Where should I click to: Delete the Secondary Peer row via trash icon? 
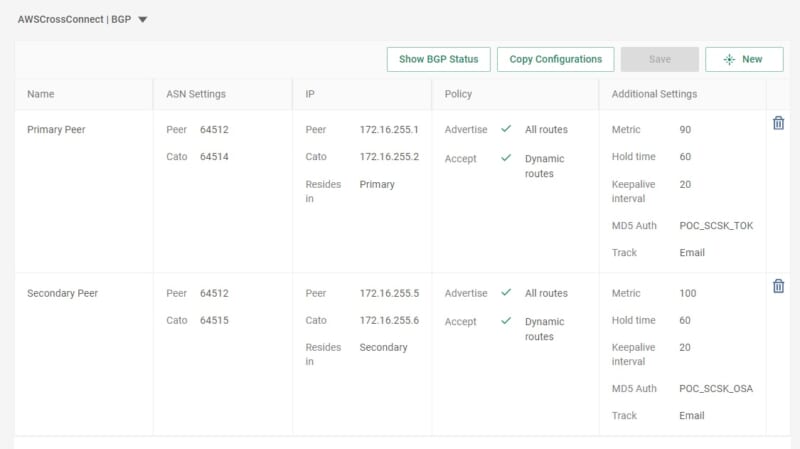click(778, 286)
